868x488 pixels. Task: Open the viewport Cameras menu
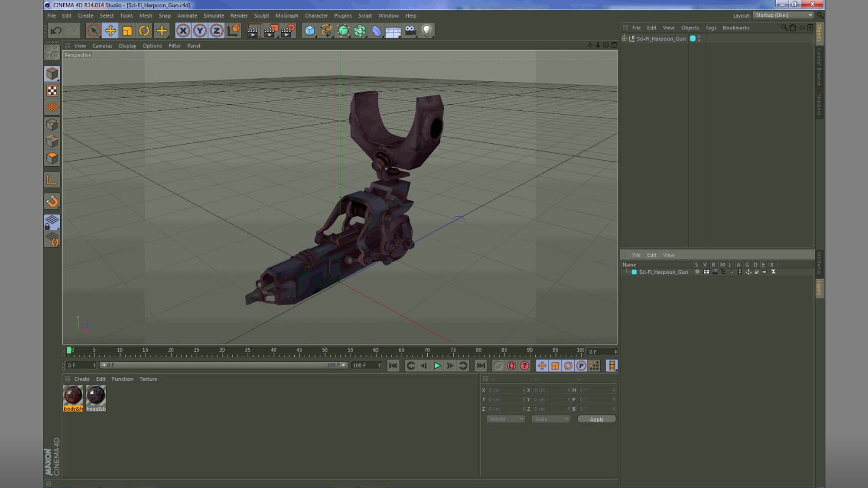coord(102,46)
